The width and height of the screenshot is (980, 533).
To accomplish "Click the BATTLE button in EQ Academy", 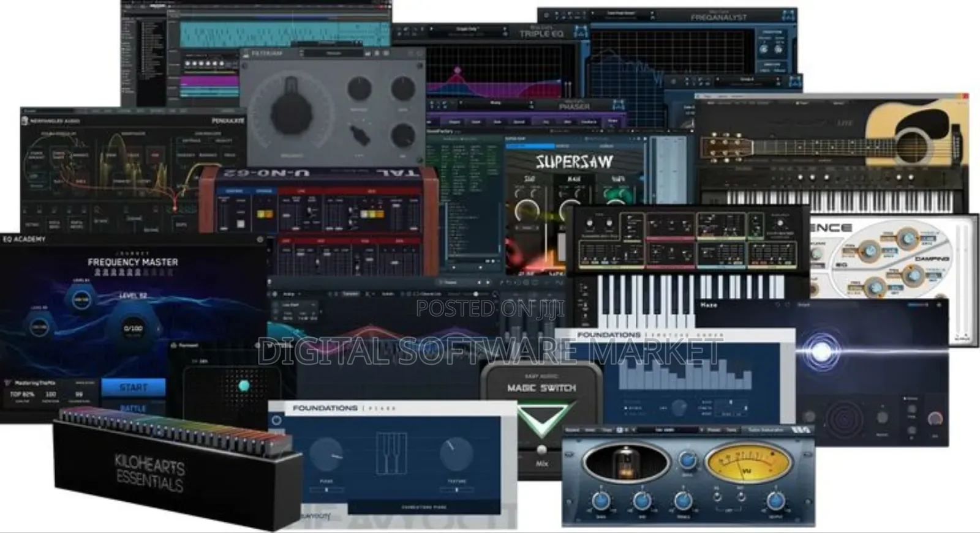I will (x=133, y=408).
